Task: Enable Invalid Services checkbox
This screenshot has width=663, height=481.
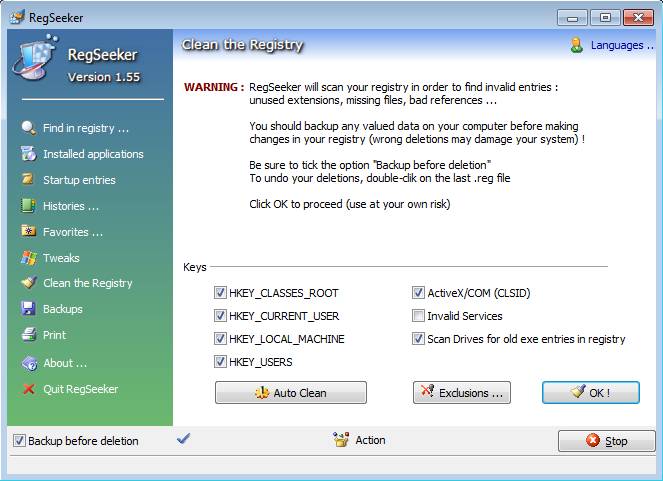Action: [x=418, y=316]
